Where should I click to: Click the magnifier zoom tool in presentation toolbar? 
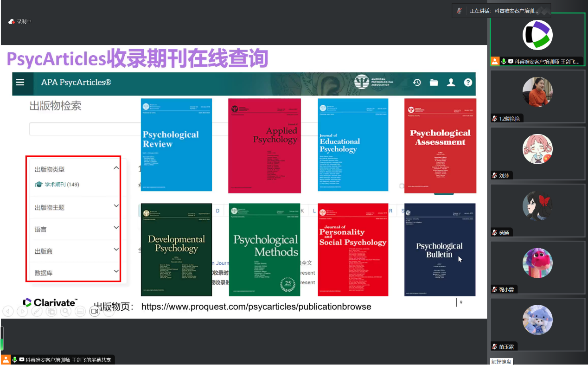[65, 312]
